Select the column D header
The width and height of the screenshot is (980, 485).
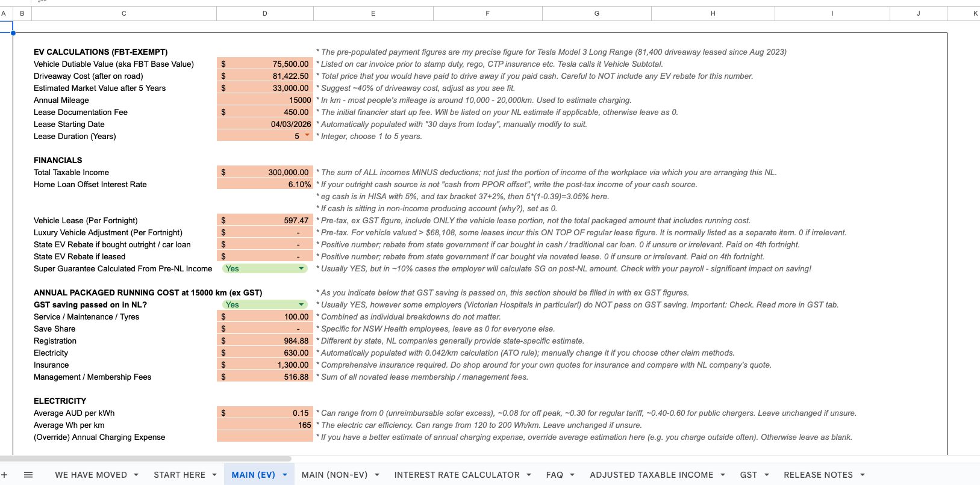coord(264,13)
